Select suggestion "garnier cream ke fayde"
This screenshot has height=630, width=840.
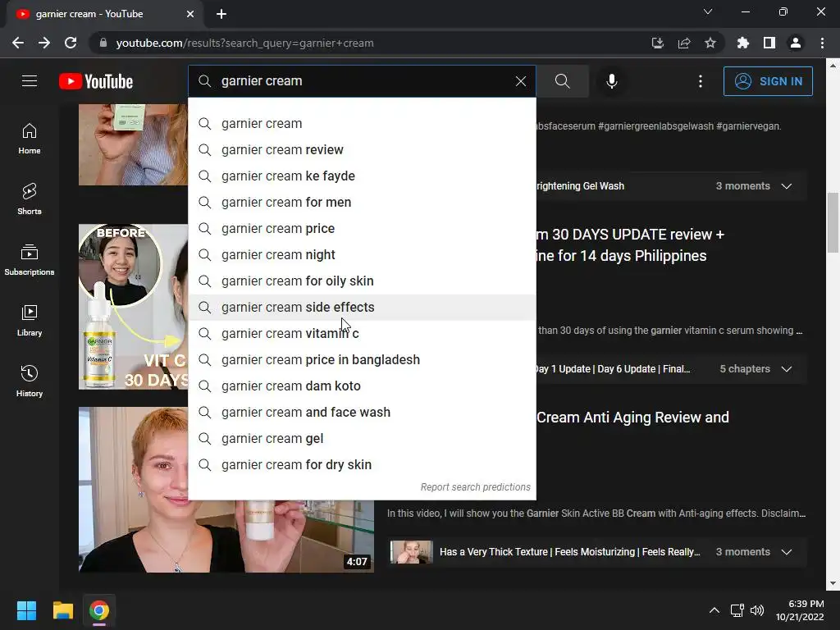362,176
